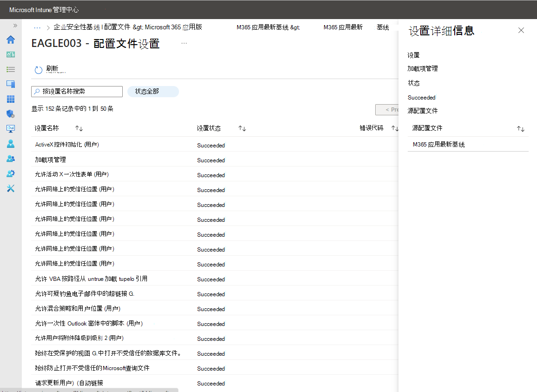
Task: Open breadcrumb 企业安全性基线
Action: click(x=77, y=27)
